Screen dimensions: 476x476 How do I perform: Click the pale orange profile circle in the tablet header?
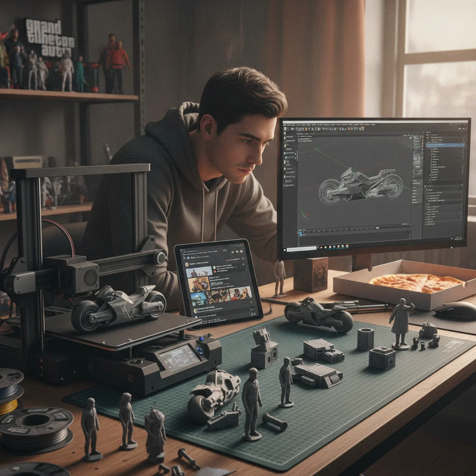(241, 251)
